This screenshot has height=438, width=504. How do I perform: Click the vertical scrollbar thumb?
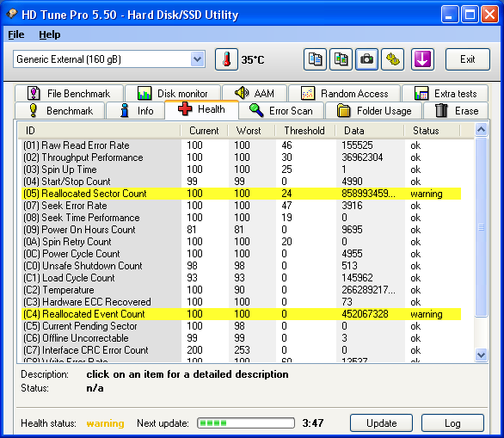click(x=481, y=227)
